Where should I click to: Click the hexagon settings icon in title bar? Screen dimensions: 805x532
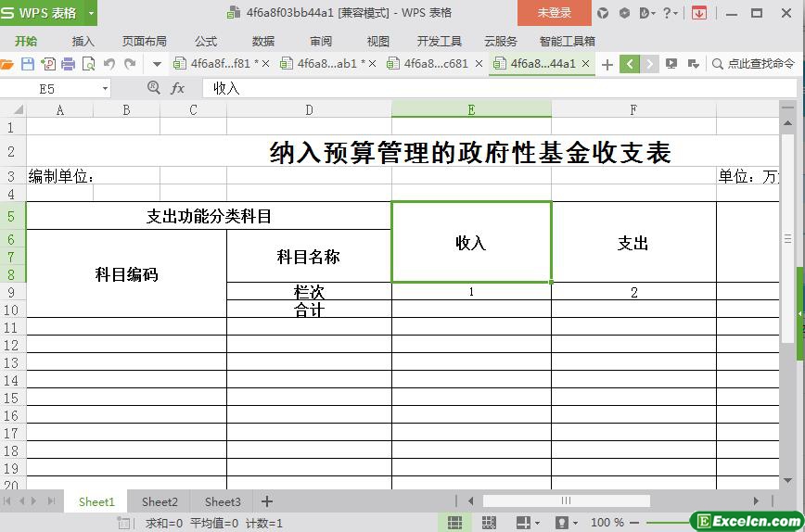tap(624, 13)
